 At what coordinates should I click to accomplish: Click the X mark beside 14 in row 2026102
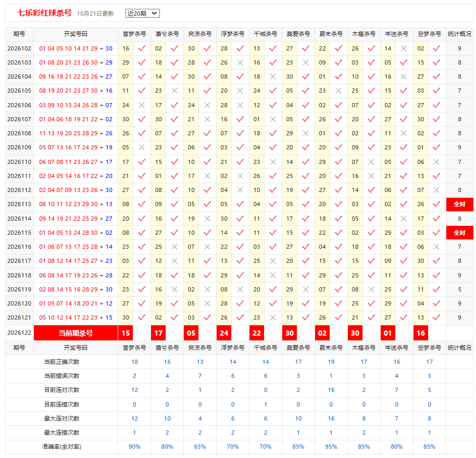click(x=404, y=48)
